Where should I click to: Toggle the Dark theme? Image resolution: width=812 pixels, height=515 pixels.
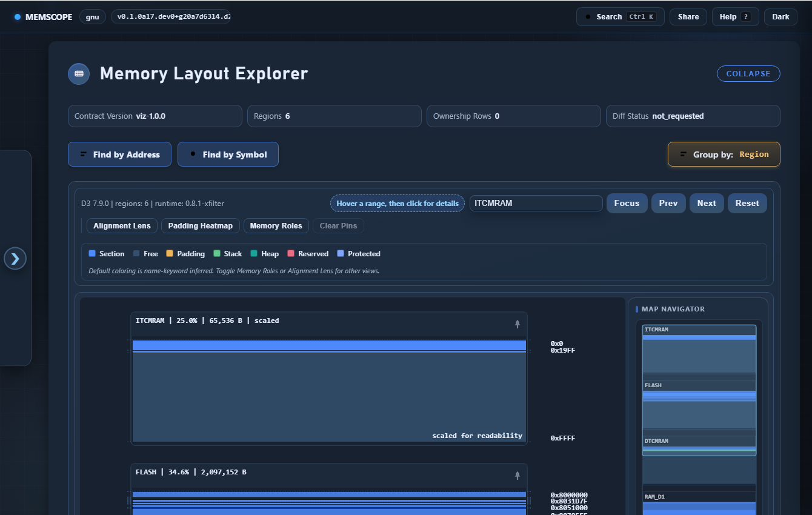click(780, 17)
